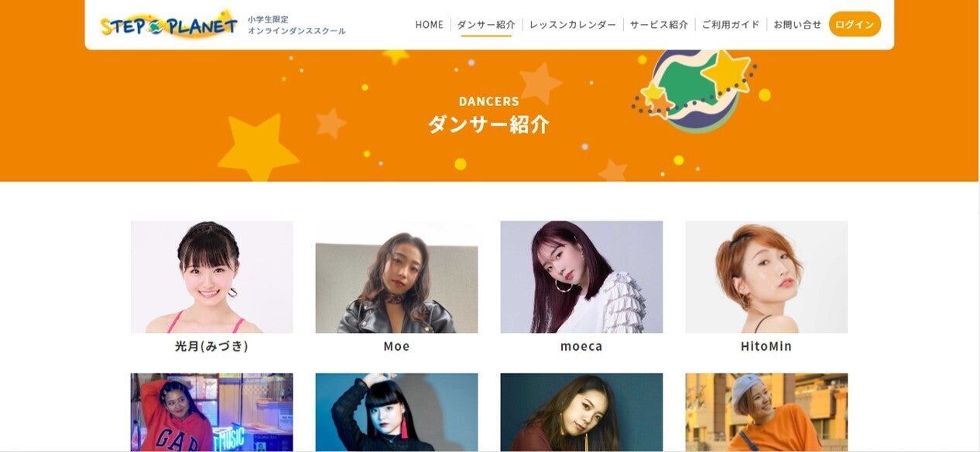Open Moe dancer photo
Viewport: 980px width, 452px height.
point(396,277)
